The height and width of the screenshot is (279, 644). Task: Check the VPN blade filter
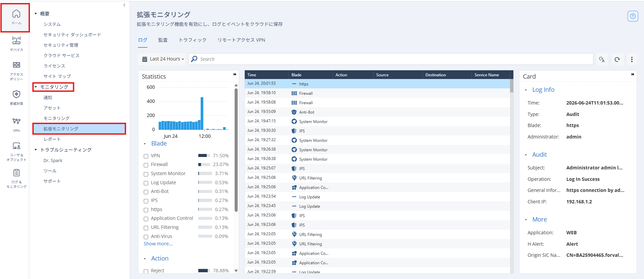pos(146,156)
